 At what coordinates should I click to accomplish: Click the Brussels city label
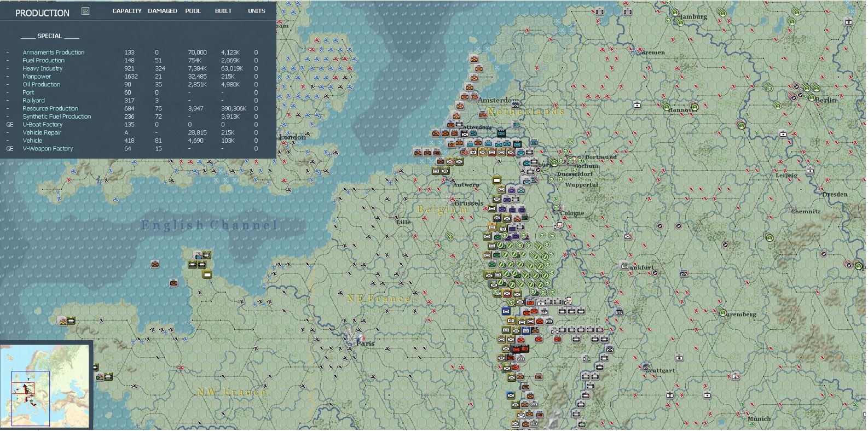[x=469, y=203]
